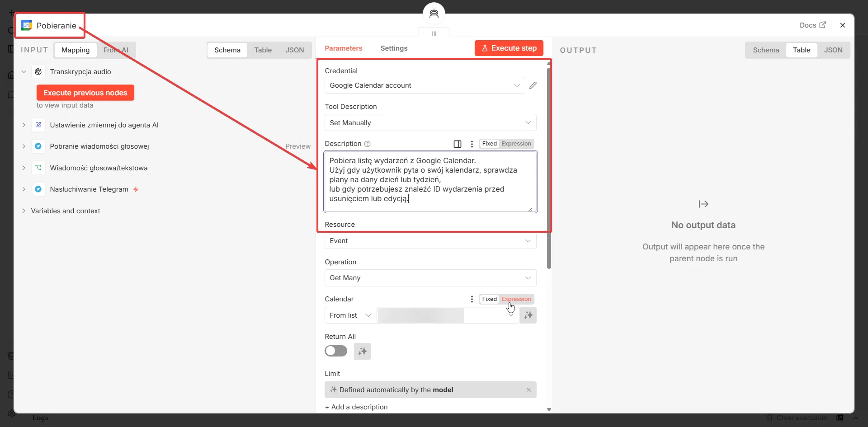Click the OpenAI icon of Transkrypcja audio

tap(38, 72)
